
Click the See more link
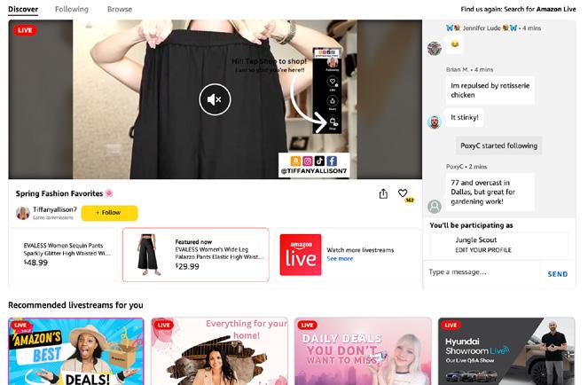click(x=340, y=258)
